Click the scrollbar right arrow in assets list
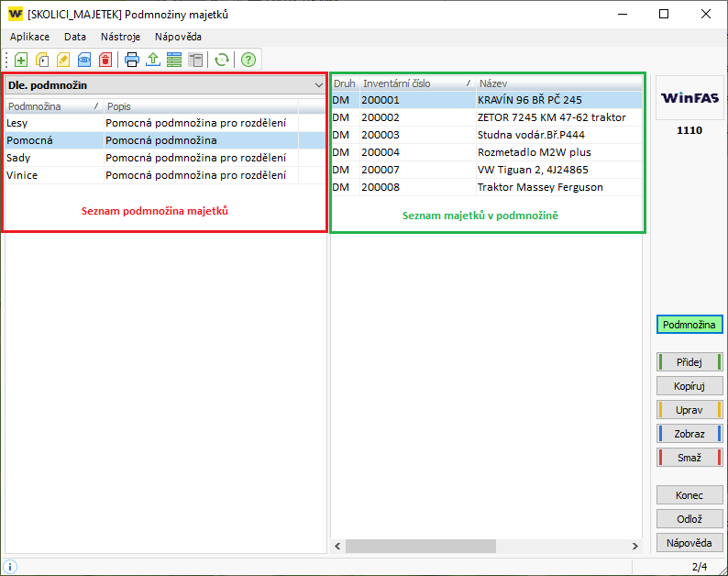The image size is (728, 576). pos(635,546)
